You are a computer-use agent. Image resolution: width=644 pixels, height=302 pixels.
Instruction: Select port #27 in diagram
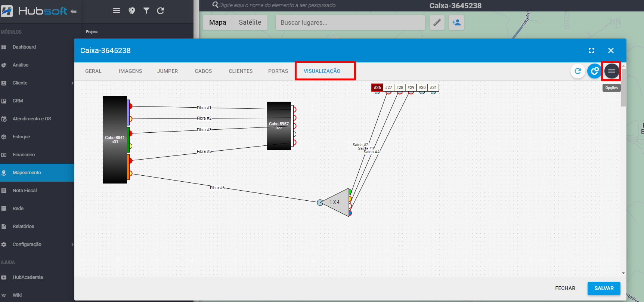click(x=388, y=87)
